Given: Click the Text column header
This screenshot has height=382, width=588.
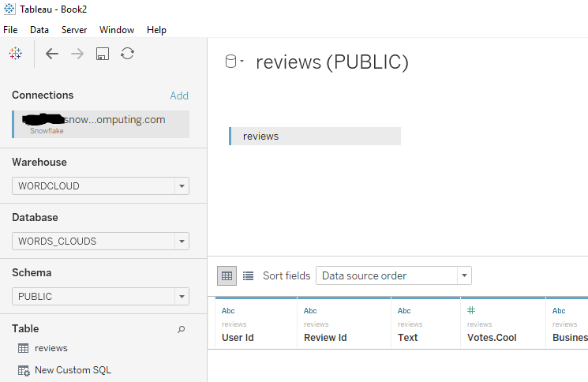Looking at the screenshot, I should [407, 337].
